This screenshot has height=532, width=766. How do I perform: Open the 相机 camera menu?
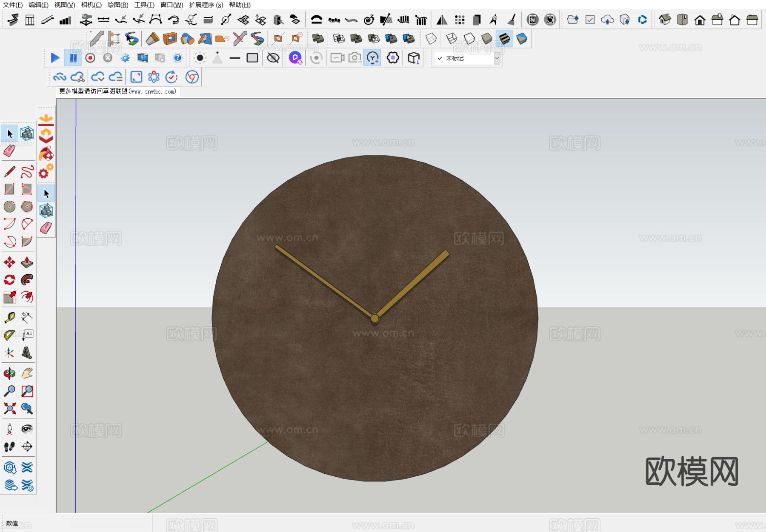(x=91, y=5)
